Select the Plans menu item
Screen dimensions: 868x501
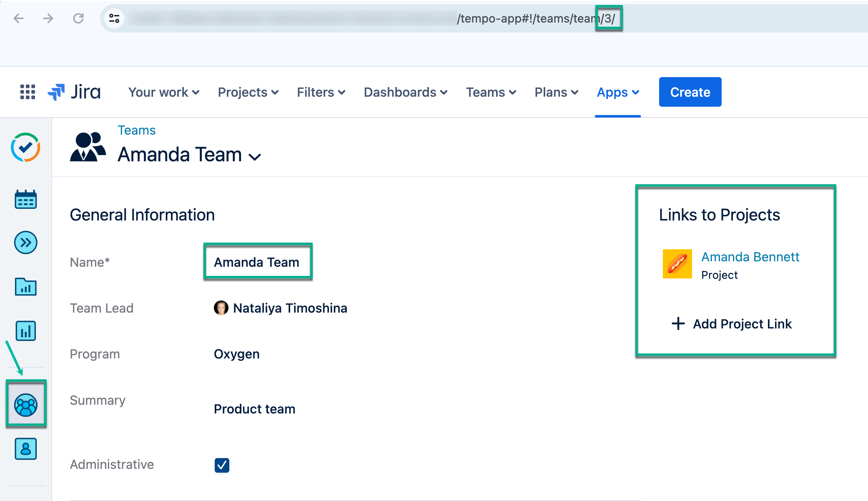tap(556, 92)
